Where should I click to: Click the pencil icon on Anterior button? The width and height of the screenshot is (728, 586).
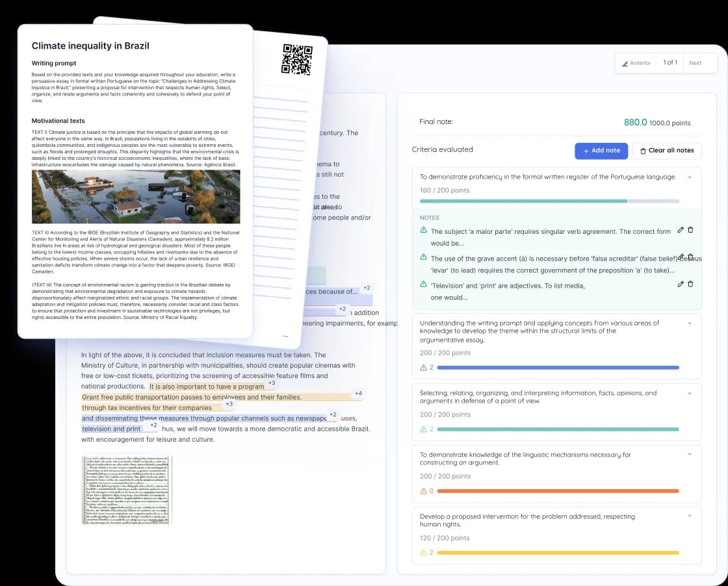click(x=625, y=64)
